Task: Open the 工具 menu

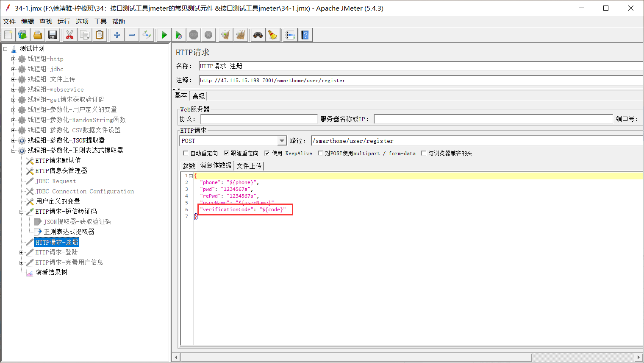Action: click(x=100, y=21)
